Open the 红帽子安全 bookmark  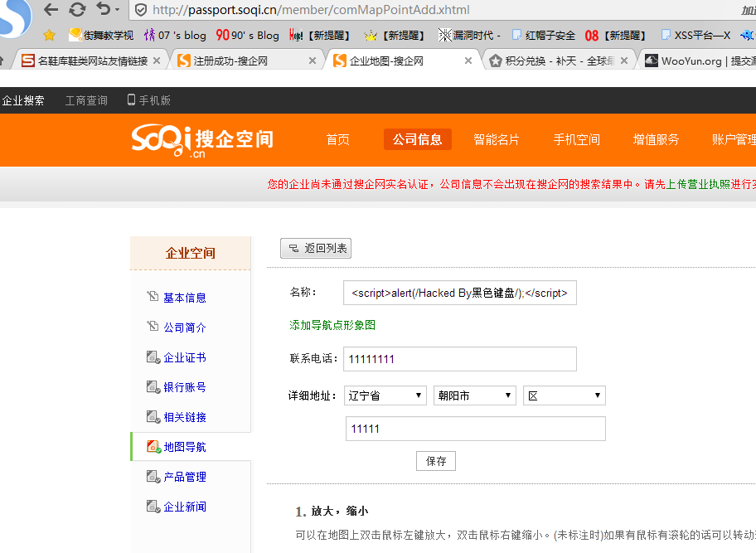click(544, 35)
